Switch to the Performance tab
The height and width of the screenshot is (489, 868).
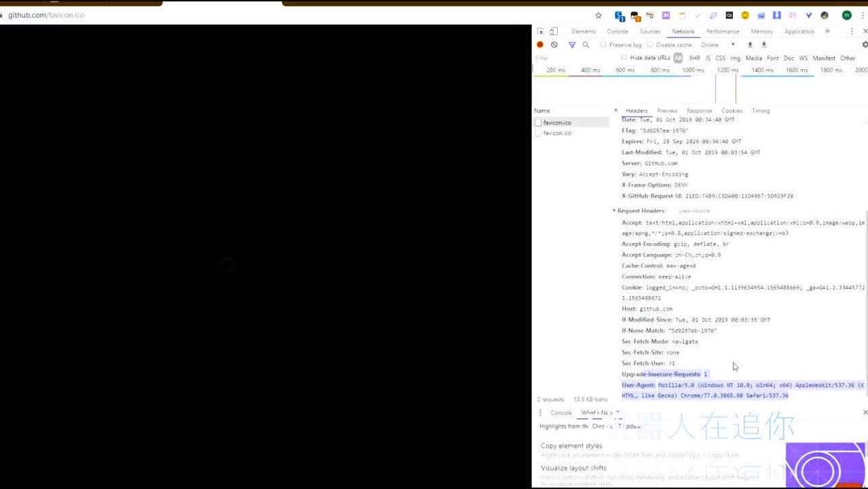[x=723, y=31]
